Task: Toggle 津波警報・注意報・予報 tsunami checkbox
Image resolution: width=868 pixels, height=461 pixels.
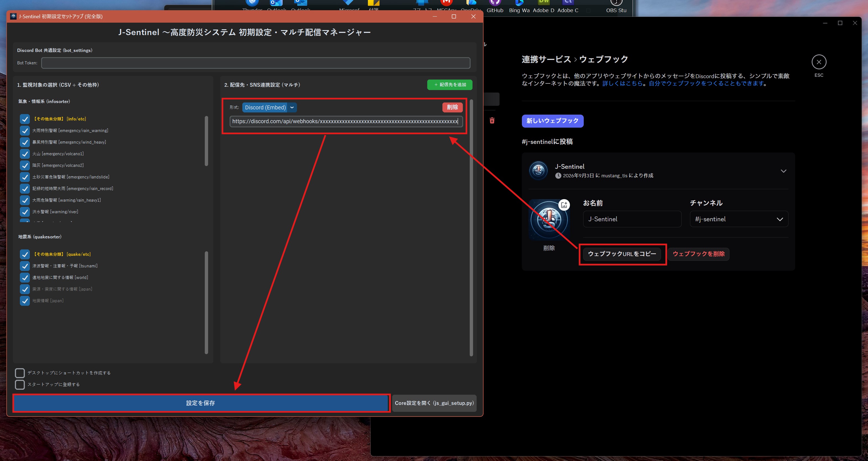Action: pos(25,266)
